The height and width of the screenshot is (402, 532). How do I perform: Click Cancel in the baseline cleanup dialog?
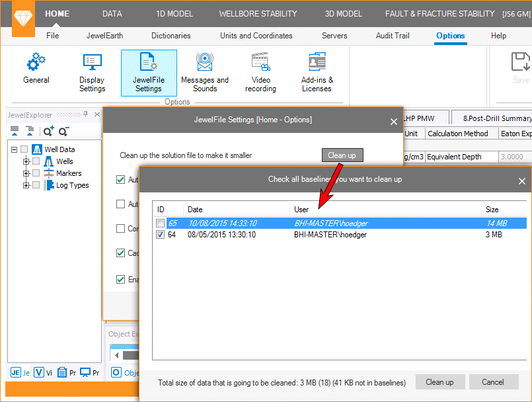(x=494, y=382)
